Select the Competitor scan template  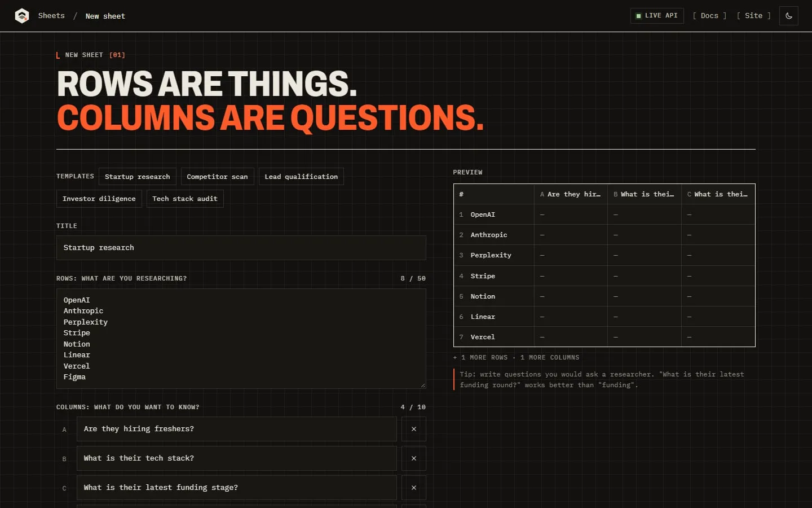pos(217,177)
